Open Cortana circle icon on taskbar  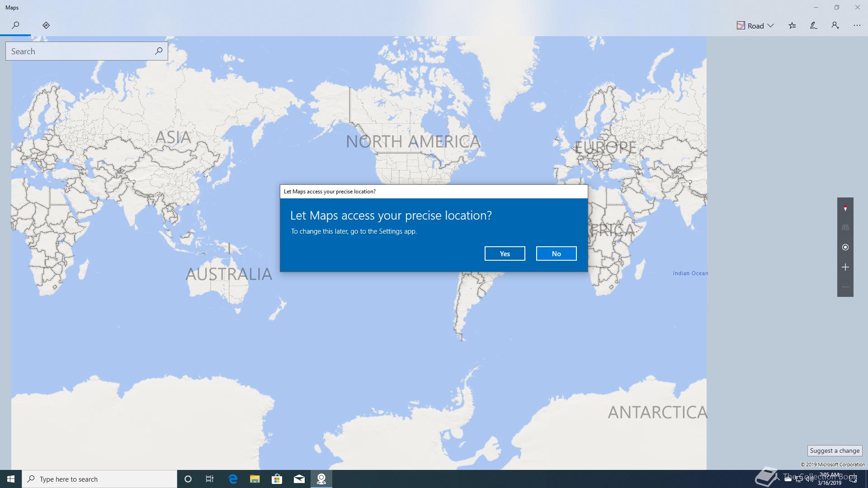188,479
